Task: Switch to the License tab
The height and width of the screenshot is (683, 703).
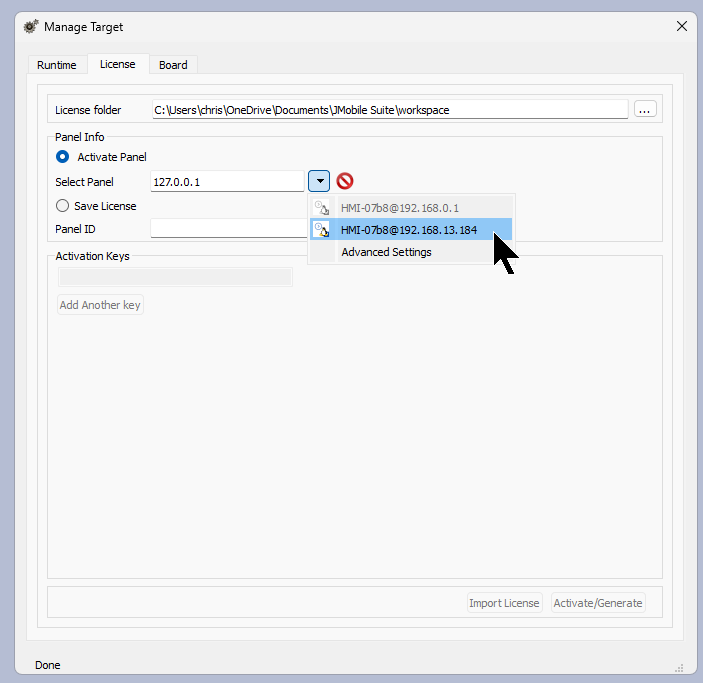Action: pyautogui.click(x=117, y=64)
